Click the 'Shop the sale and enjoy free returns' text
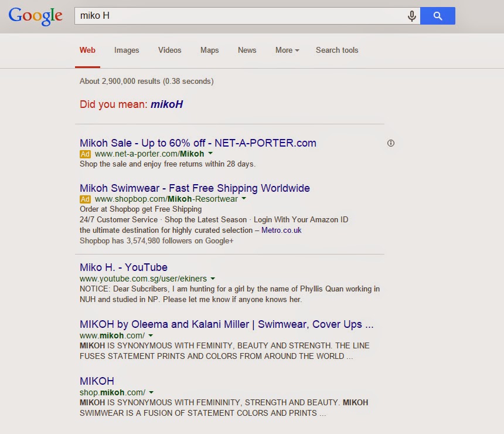Viewport: 504px width, 434px height. point(168,164)
